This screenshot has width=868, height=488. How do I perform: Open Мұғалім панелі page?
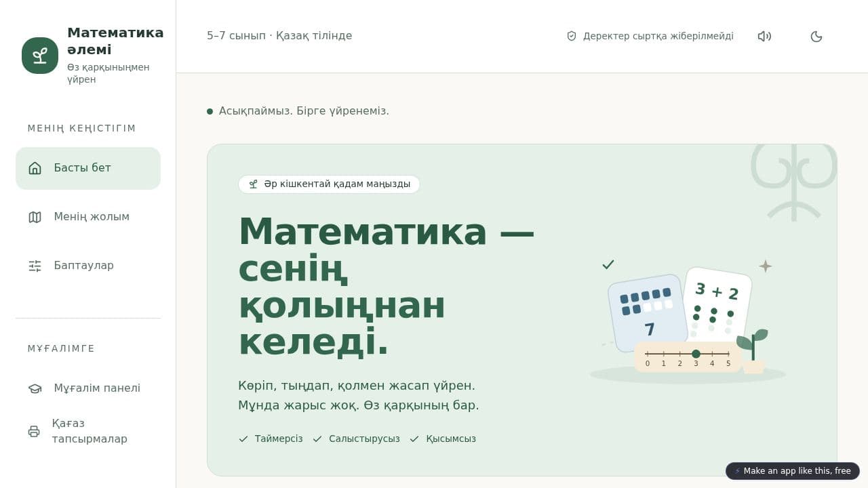(88, 388)
